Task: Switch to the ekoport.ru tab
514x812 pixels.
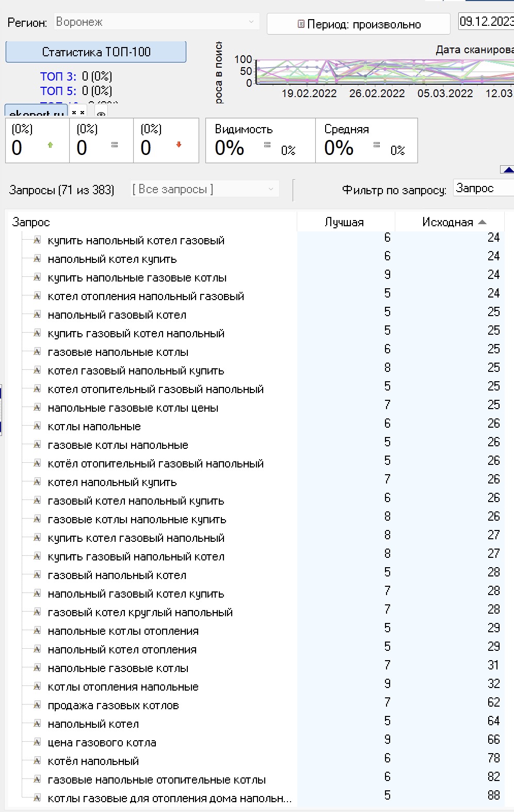Action: click(36, 113)
